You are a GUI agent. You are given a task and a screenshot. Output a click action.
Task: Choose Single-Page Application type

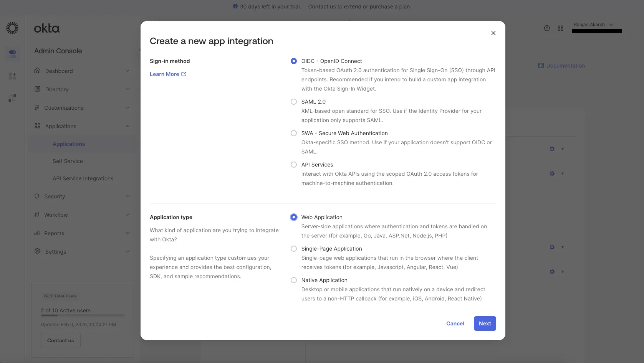point(294,249)
